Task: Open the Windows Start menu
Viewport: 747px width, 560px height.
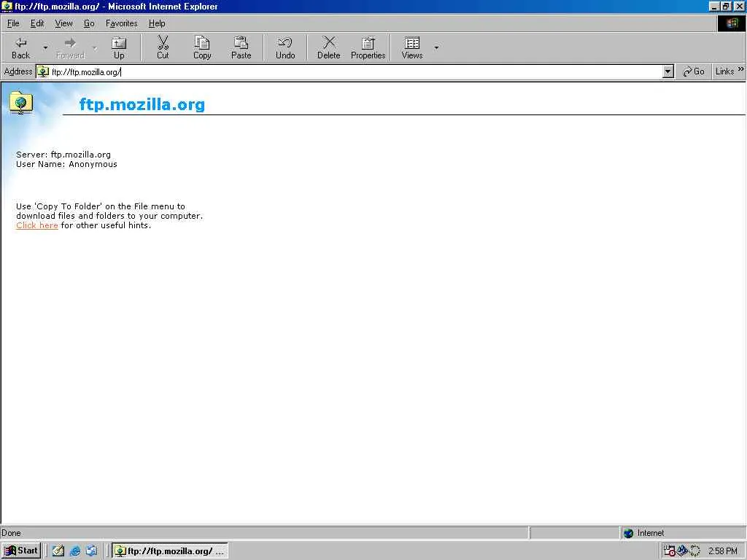Action: click(x=21, y=551)
